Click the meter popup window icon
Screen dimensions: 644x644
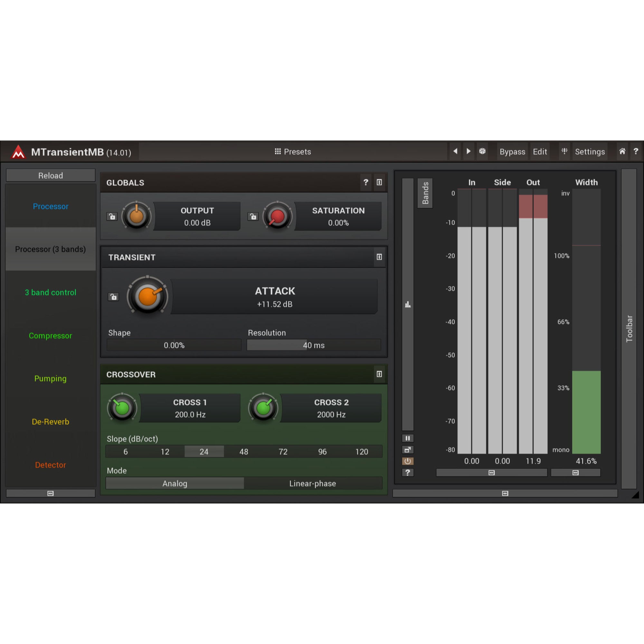(407, 450)
